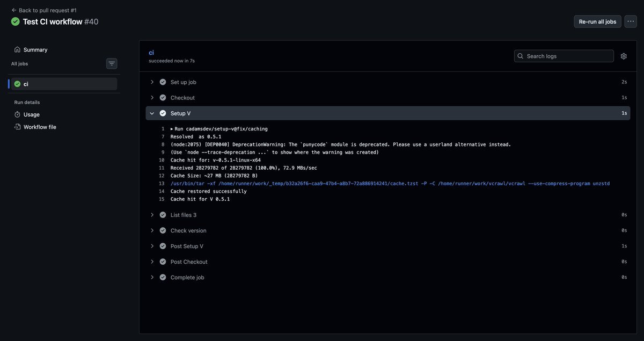Focus the Search logs field

pos(564,56)
